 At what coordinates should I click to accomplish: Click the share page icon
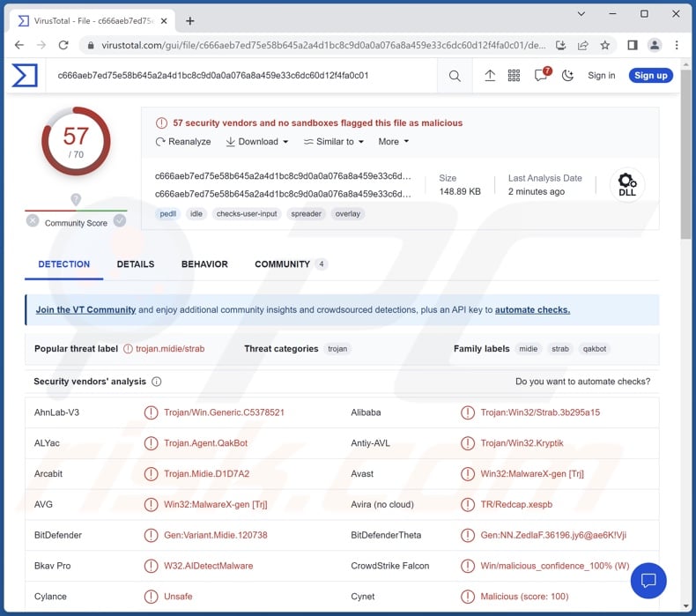tap(583, 45)
